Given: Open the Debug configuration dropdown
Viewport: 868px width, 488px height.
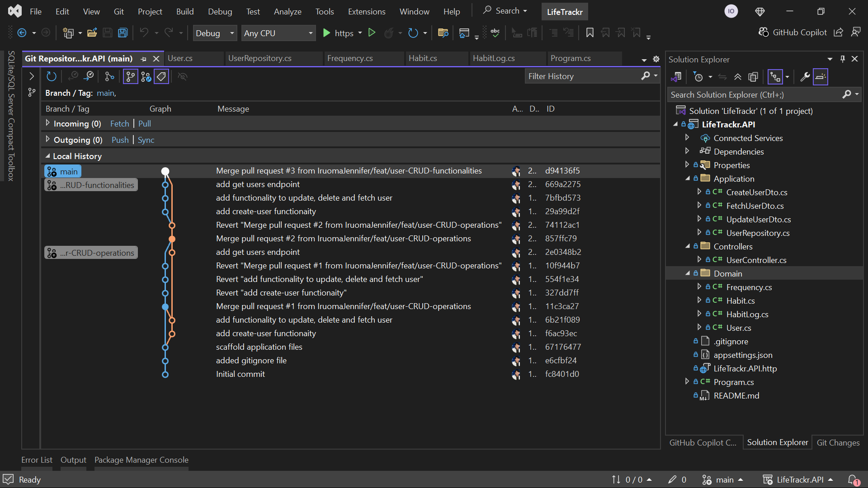Looking at the screenshot, I should pyautogui.click(x=215, y=33).
